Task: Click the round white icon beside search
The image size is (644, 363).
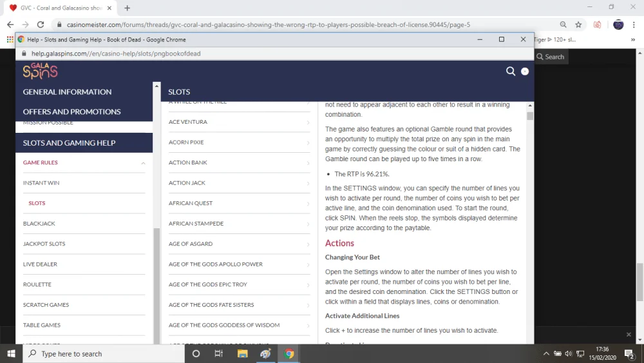Action: click(525, 71)
